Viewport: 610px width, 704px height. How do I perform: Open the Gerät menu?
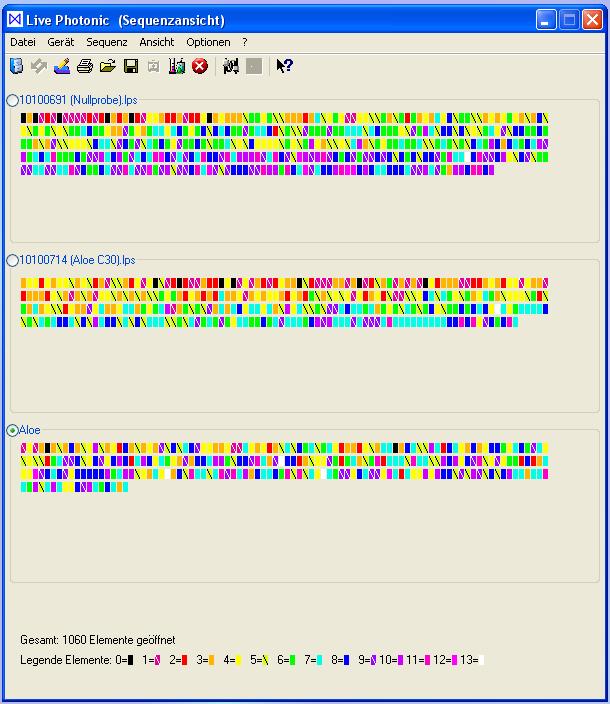tap(61, 42)
